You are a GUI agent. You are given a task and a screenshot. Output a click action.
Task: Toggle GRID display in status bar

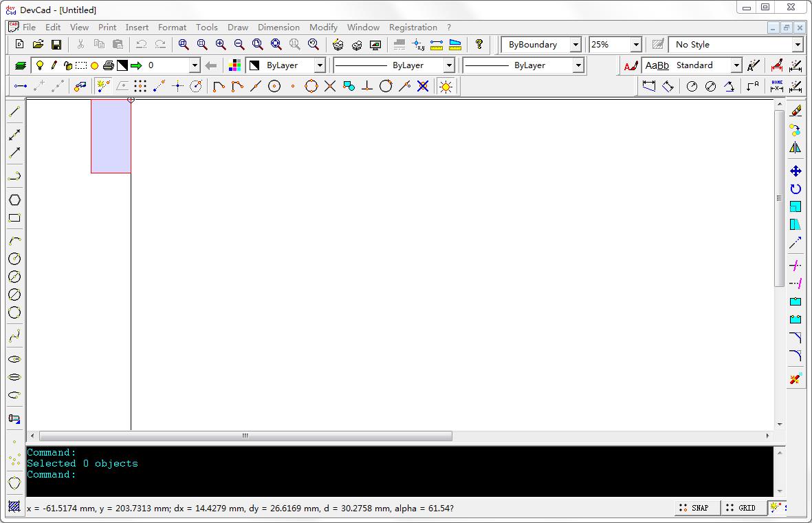[741, 508]
